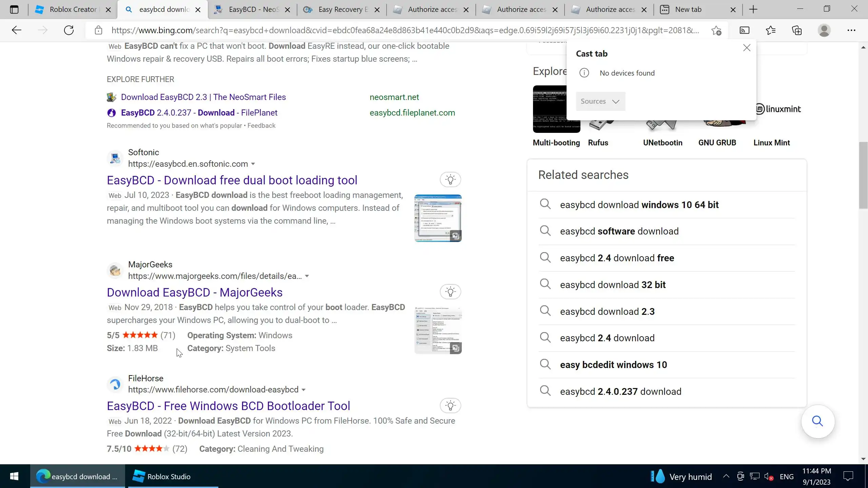Viewport: 868px width, 488px height.
Task: Click the floating blue search button
Action: [x=817, y=421]
